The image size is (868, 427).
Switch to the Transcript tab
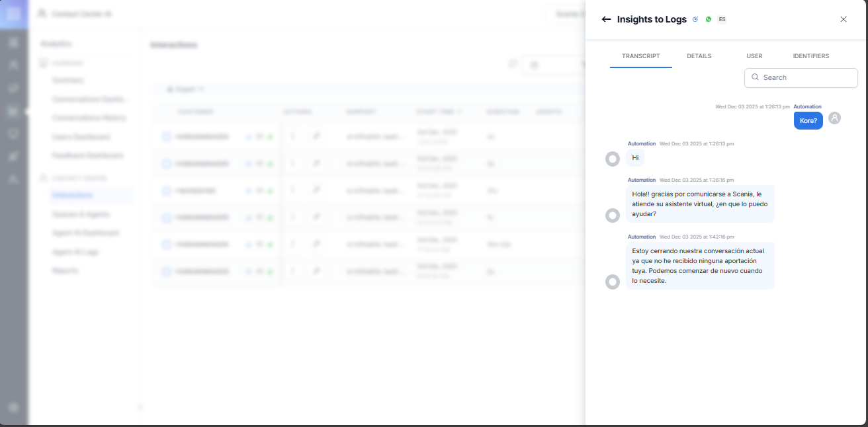coord(640,56)
